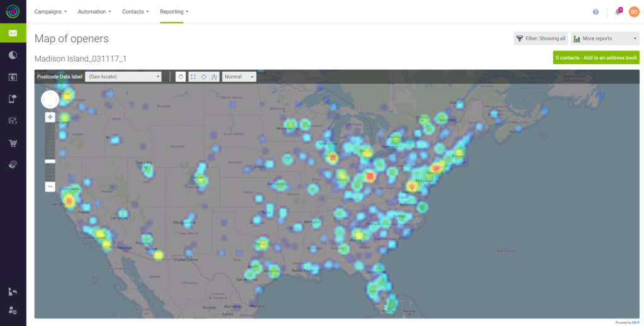Open the Automation menu
Screen dimensions: 644x326
94,12
